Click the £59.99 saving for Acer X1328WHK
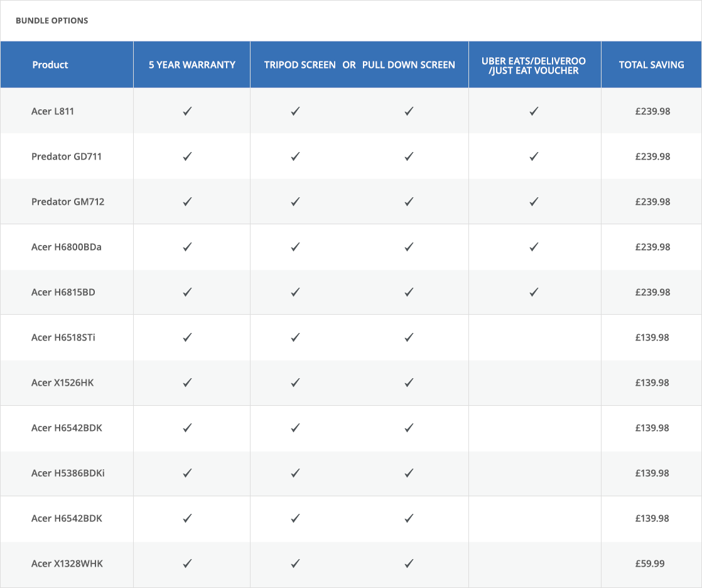 coord(650,563)
